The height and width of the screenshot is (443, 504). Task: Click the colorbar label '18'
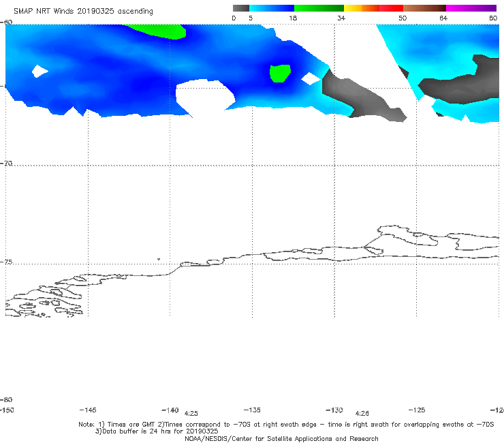click(x=293, y=18)
